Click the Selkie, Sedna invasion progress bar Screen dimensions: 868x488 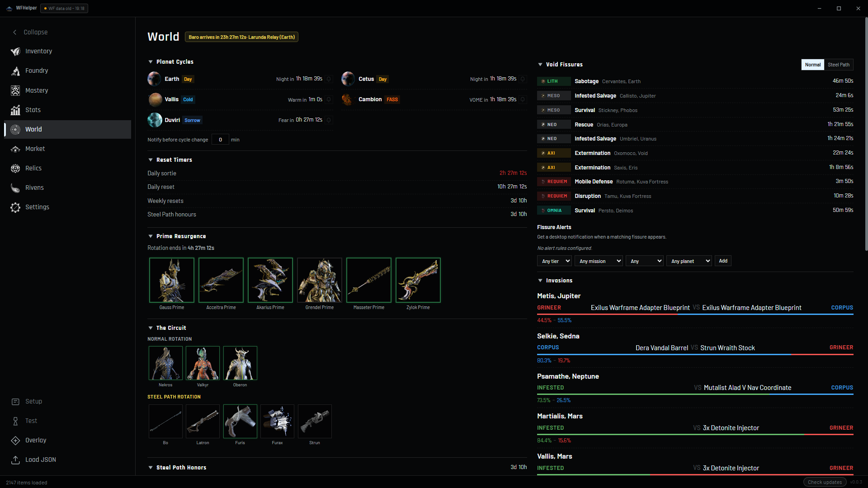695,355
